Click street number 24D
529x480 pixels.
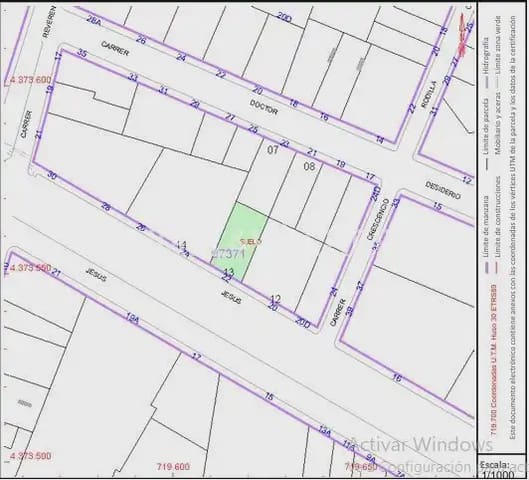375,194
